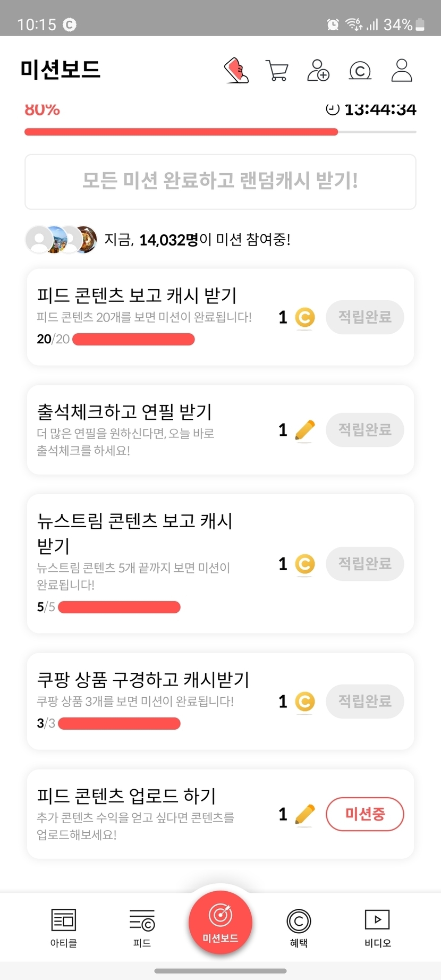Open the shopping cart
Image resolution: width=441 pixels, height=980 pixels.
276,71
